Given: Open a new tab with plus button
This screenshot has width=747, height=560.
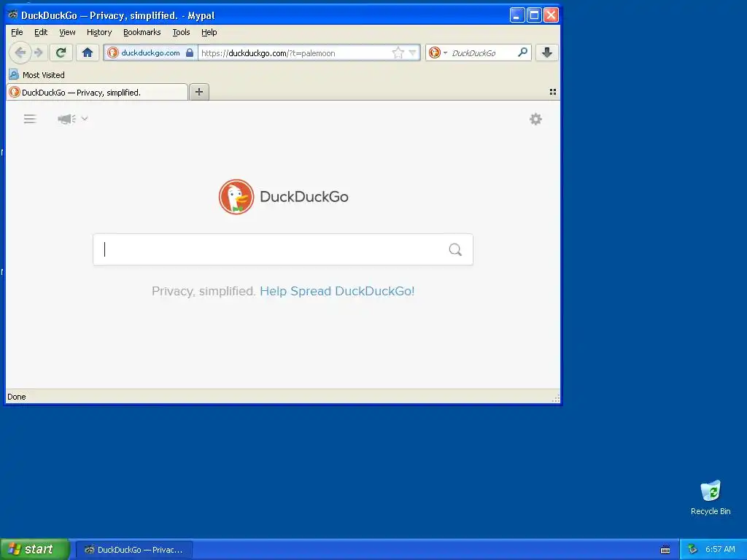Looking at the screenshot, I should 199,92.
